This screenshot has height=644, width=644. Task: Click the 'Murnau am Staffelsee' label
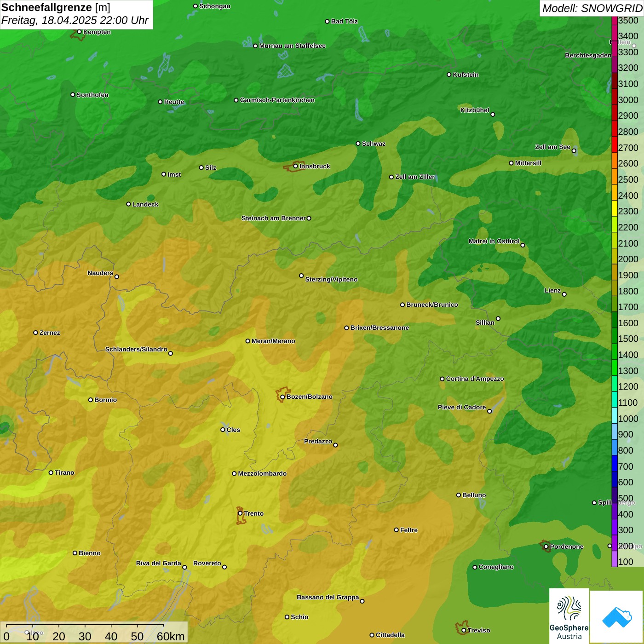tap(293, 46)
